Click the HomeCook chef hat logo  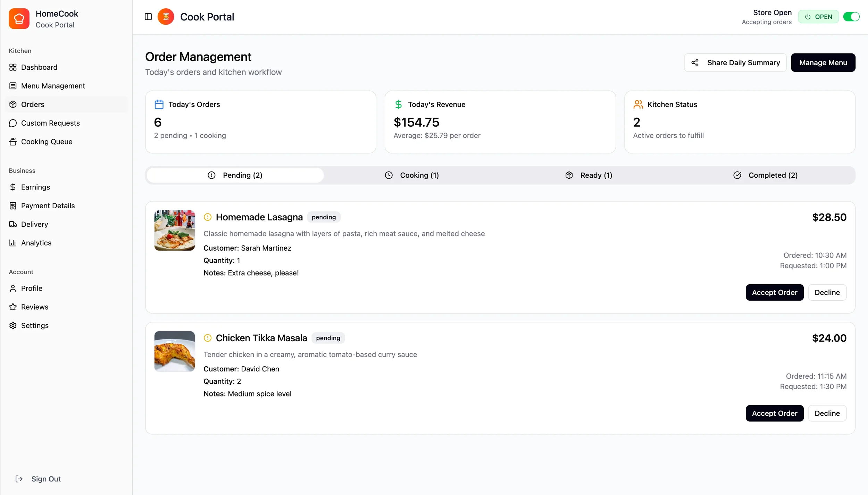point(19,19)
